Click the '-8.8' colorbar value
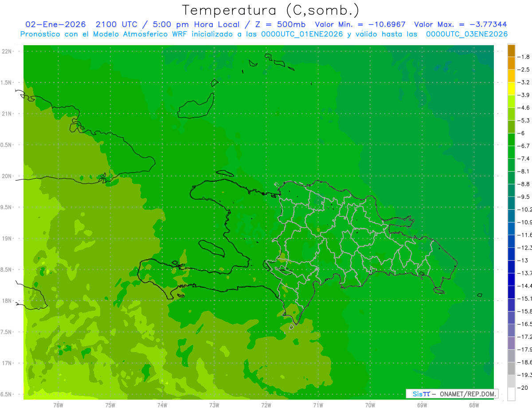Screen dimensions: 532x411 (524, 184)
